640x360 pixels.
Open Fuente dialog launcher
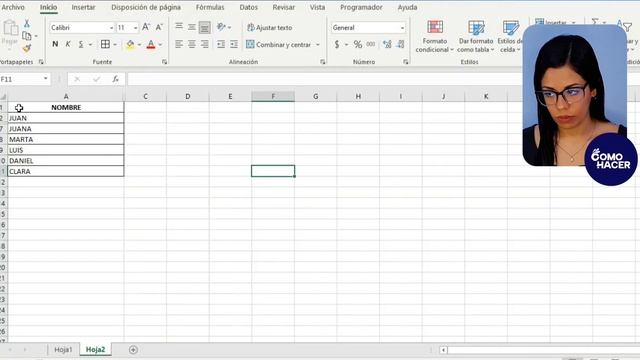tap(164, 62)
